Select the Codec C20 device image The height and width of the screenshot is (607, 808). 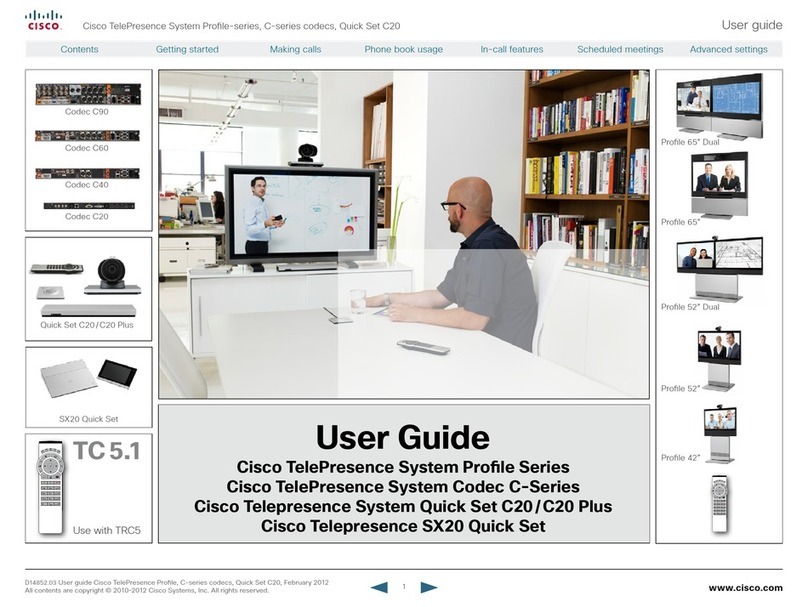89,206
